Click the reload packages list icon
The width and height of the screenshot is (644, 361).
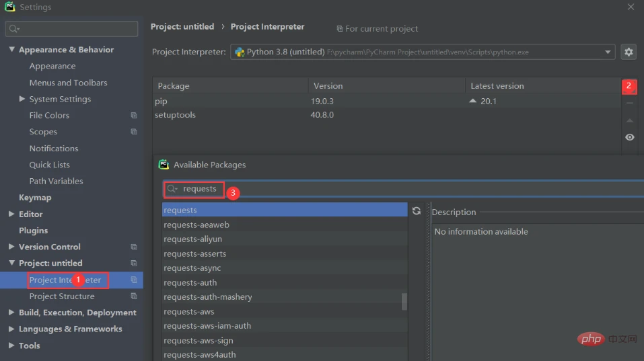point(417,211)
